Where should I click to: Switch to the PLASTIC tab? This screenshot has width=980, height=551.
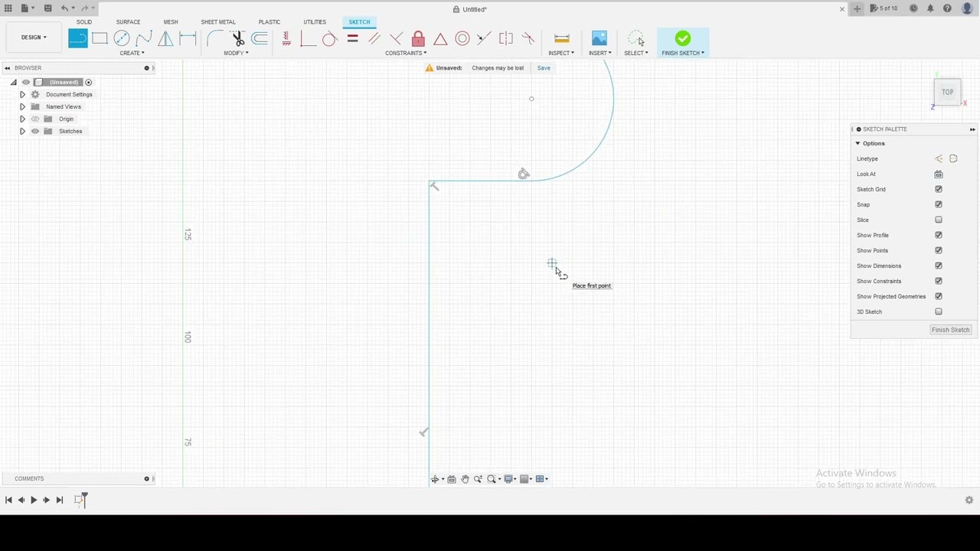click(x=269, y=22)
